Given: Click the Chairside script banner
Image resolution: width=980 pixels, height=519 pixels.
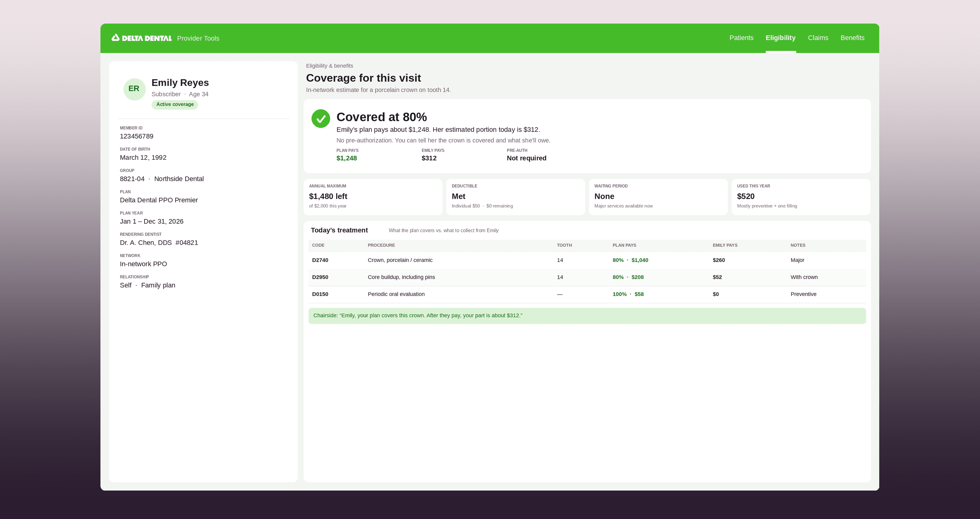Looking at the screenshot, I should [587, 316].
